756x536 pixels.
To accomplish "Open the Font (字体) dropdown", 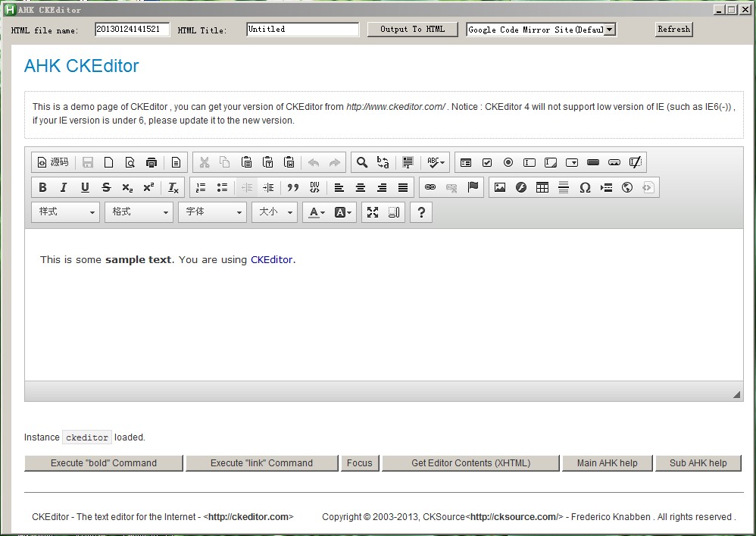I will coord(212,212).
